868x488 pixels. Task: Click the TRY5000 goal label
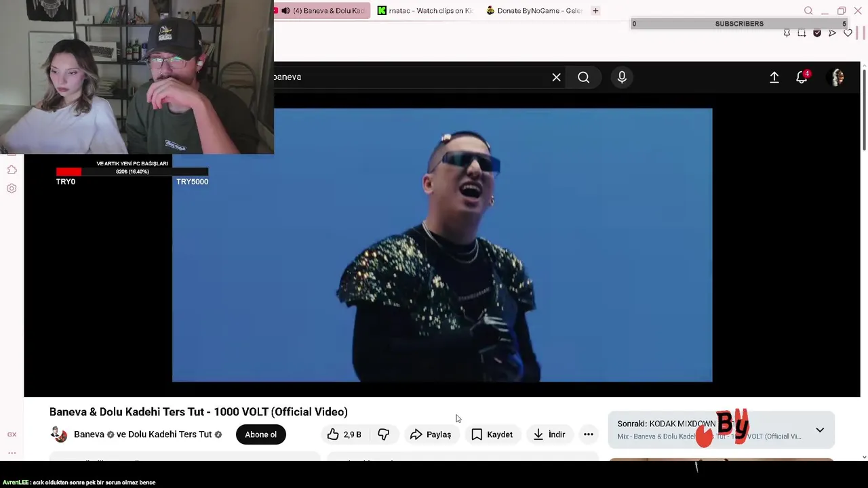pyautogui.click(x=192, y=182)
